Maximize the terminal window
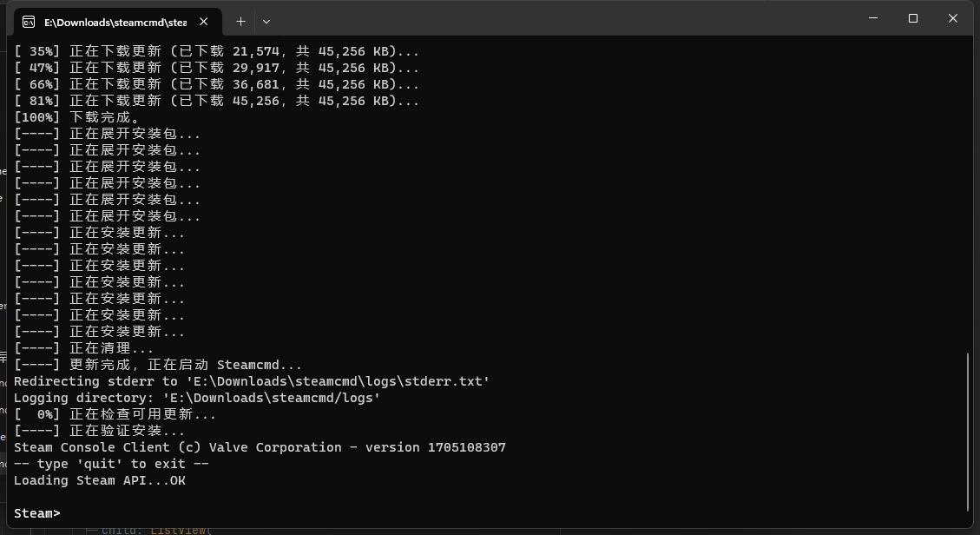The height and width of the screenshot is (535, 980). pyautogui.click(x=912, y=18)
